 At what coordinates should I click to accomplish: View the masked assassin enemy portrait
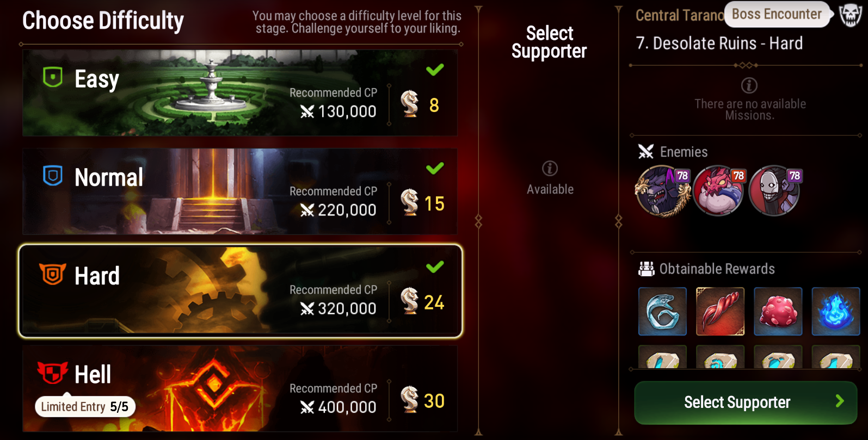775,191
